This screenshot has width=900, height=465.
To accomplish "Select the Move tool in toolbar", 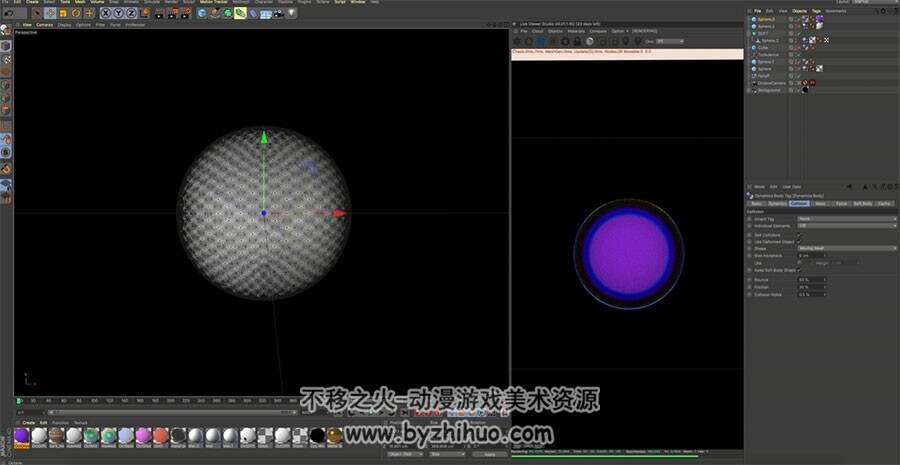I will [51, 13].
